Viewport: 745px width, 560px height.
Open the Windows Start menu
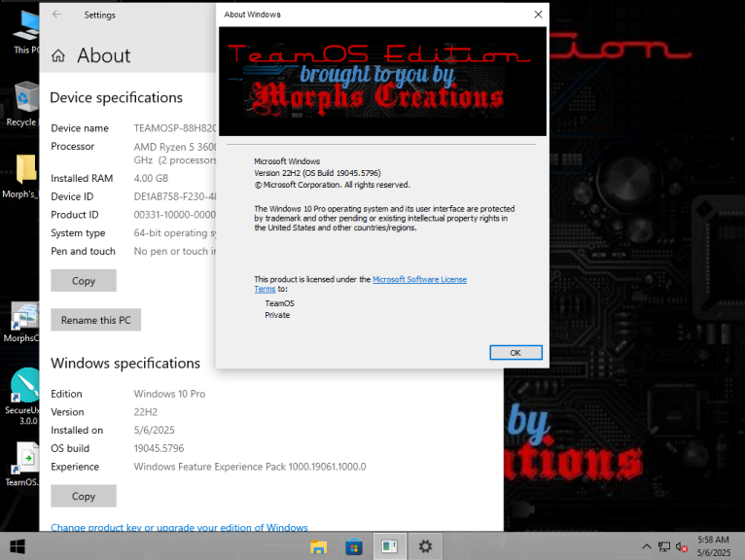coord(18,546)
